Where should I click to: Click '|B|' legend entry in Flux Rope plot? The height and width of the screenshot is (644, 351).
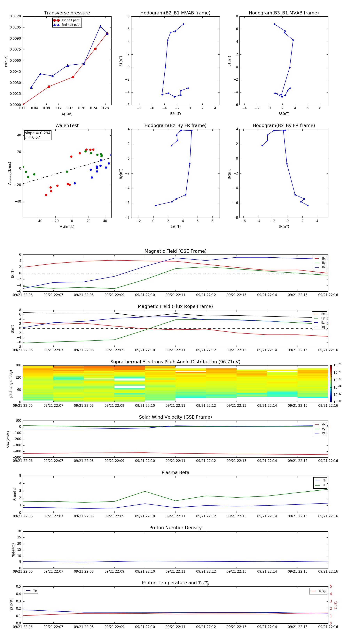pyautogui.click(x=320, y=327)
